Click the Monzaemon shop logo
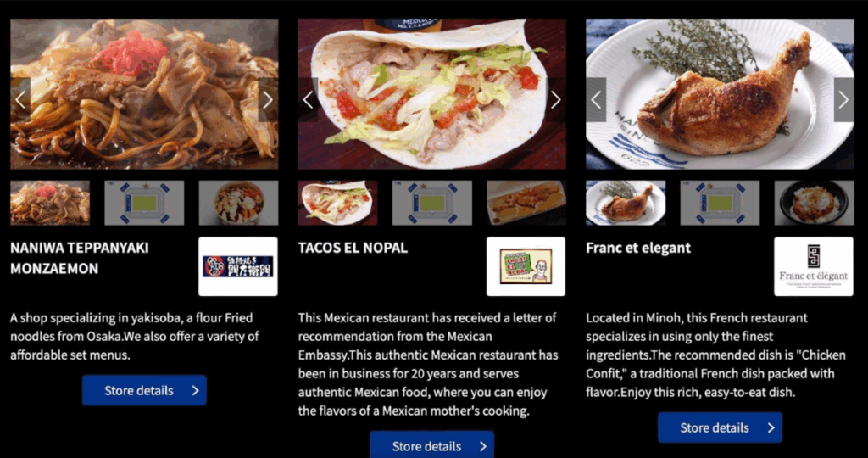 [238, 266]
